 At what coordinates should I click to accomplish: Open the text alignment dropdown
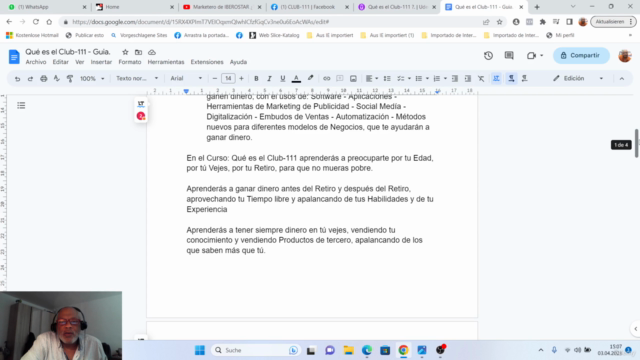(372, 78)
